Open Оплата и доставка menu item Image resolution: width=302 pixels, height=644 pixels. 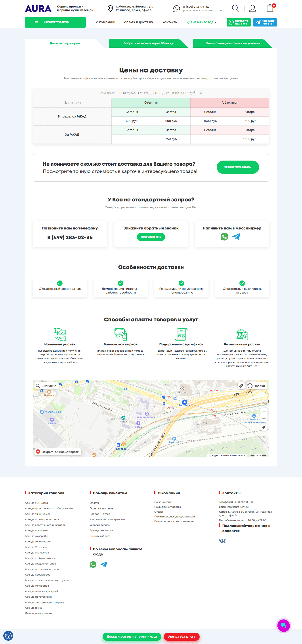point(139,22)
